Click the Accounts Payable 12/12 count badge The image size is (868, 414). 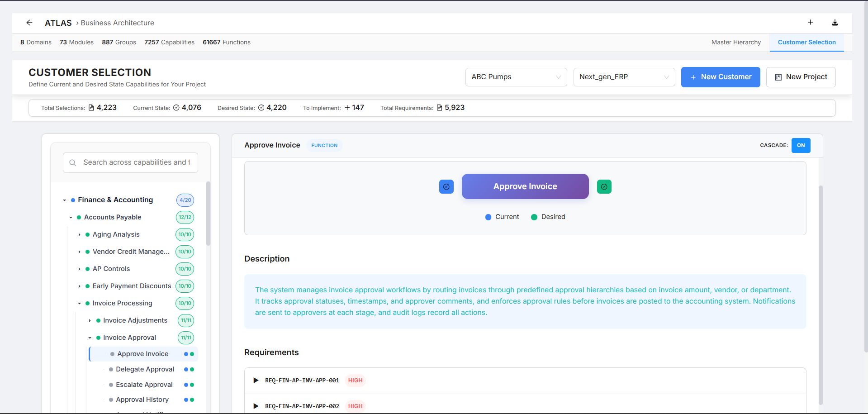pyautogui.click(x=185, y=217)
